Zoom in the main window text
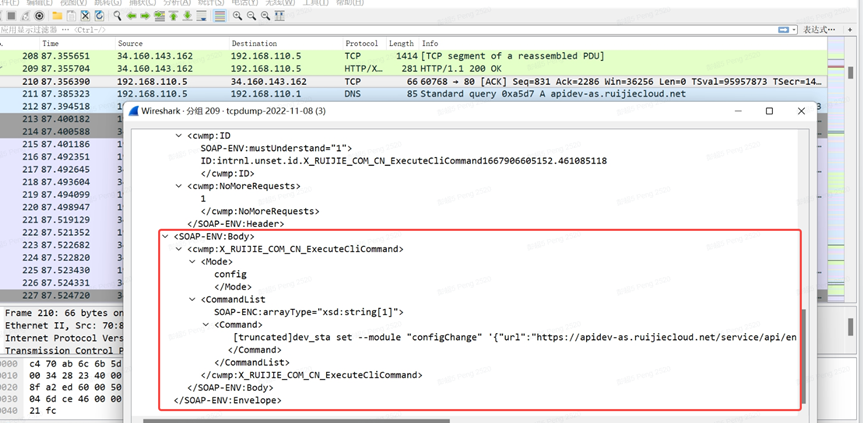Viewport: 863px width, 423px height. (x=237, y=16)
